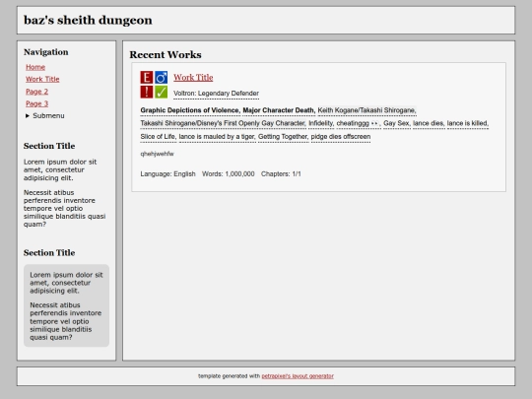Click the Navigation heading

click(x=45, y=52)
